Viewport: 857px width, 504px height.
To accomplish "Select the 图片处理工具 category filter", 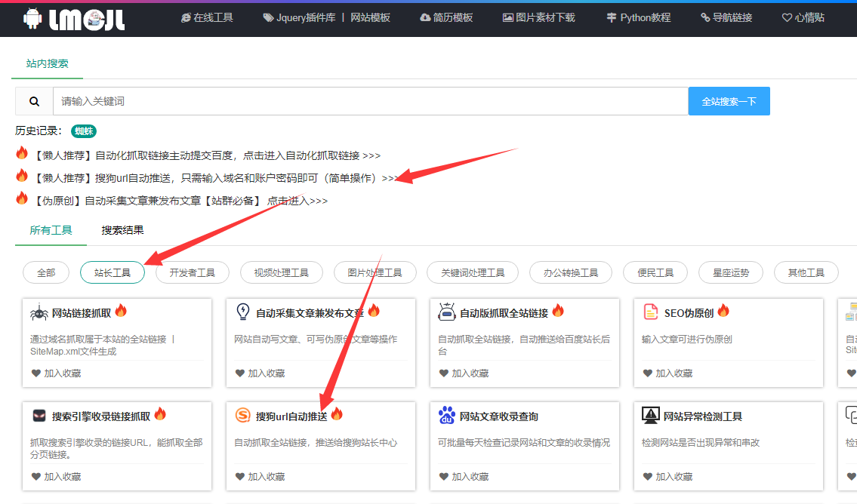I will click(375, 272).
